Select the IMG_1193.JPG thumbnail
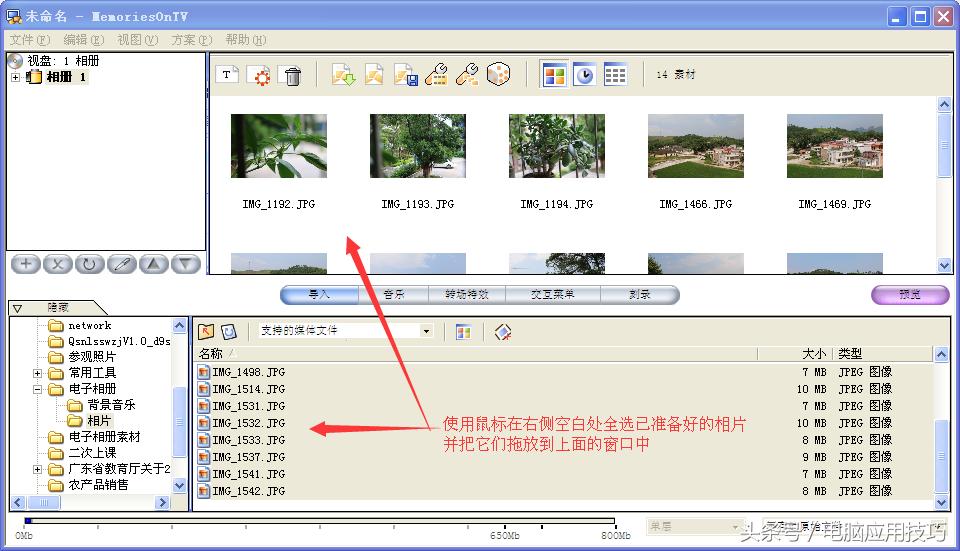This screenshot has width=960, height=551. click(x=418, y=146)
